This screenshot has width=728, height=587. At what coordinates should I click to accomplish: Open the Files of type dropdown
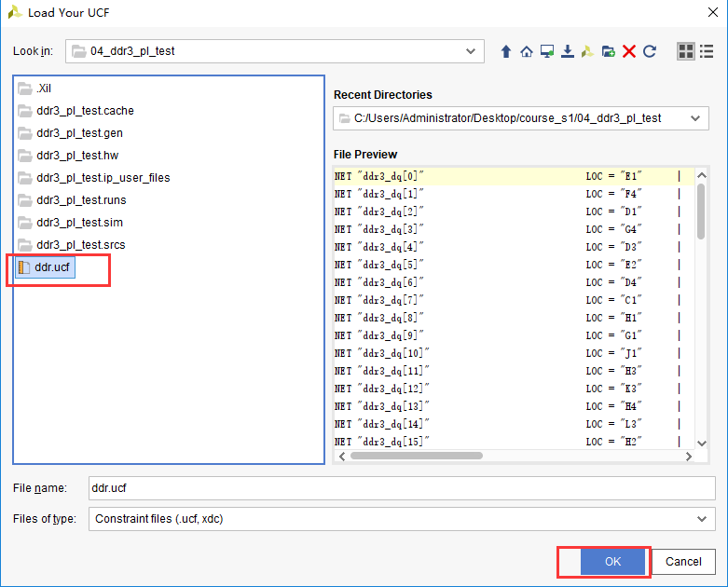coord(702,519)
